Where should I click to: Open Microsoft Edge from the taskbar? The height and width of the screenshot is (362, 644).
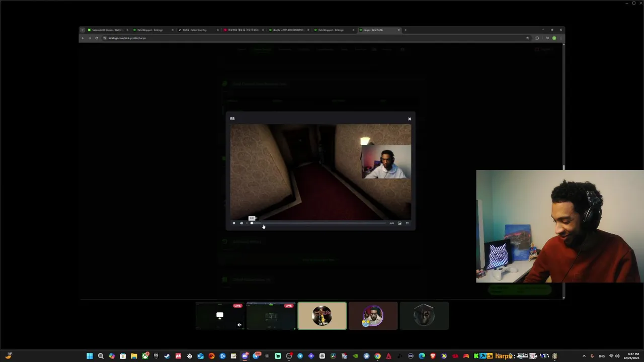tap(422, 356)
